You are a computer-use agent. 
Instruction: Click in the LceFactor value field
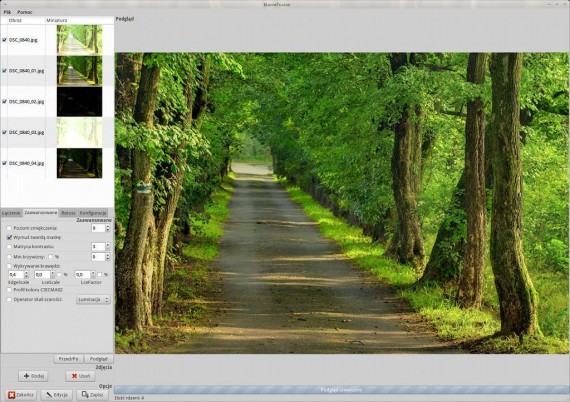(83, 274)
